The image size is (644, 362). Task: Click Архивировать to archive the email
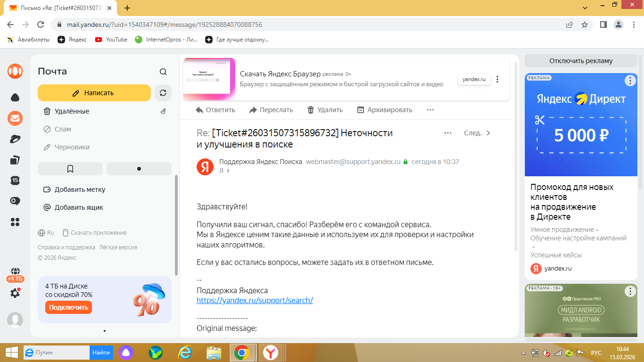[385, 110]
